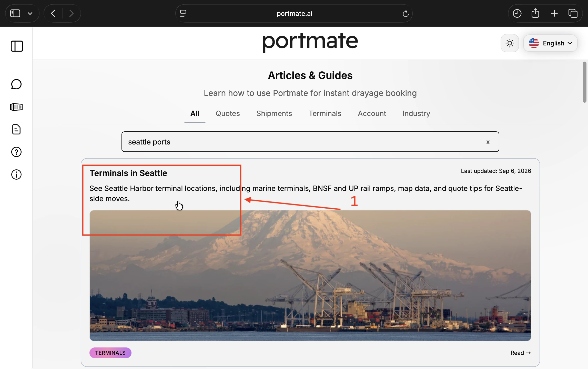Reload the portmate.ai page
This screenshot has width=588, height=369.
(x=405, y=13)
